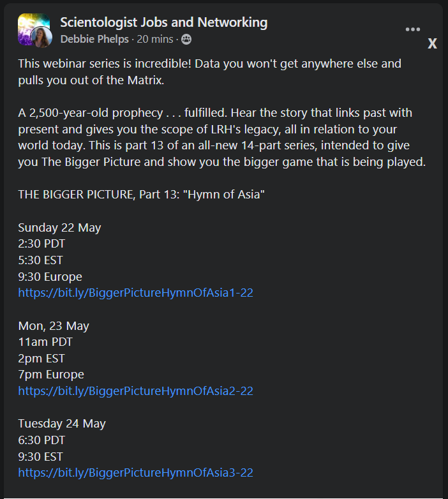Open the BiggerPictureHymnOfAsia3-22 bit.ly link
The width and height of the screenshot is (448, 499).
[x=136, y=473]
